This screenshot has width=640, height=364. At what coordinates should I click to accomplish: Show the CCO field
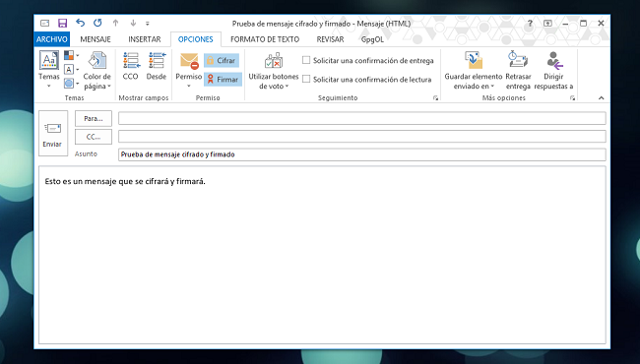pyautogui.click(x=131, y=66)
